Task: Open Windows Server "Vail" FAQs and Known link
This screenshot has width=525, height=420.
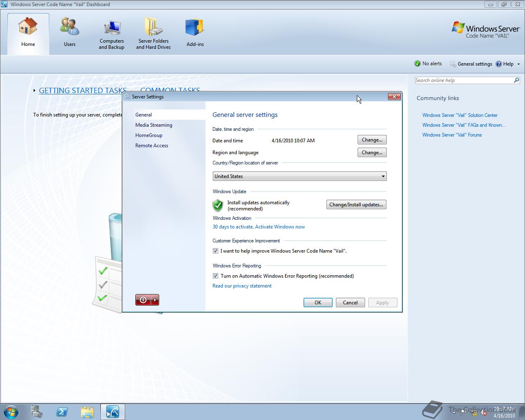Action: pos(464,125)
